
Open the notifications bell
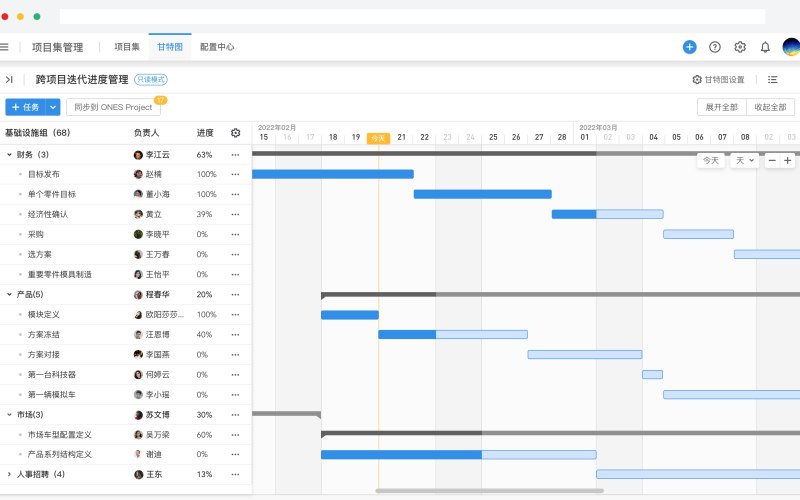765,47
